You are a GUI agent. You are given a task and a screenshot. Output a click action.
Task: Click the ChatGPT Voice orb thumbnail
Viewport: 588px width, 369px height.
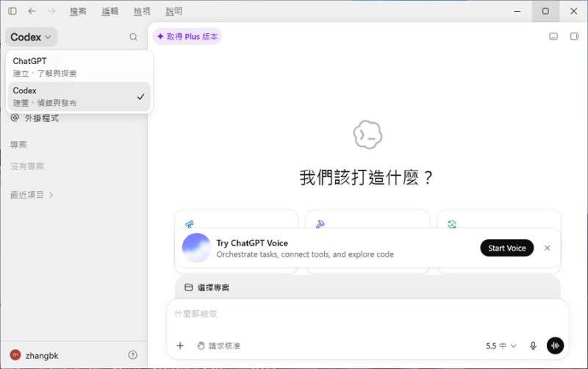coord(196,248)
